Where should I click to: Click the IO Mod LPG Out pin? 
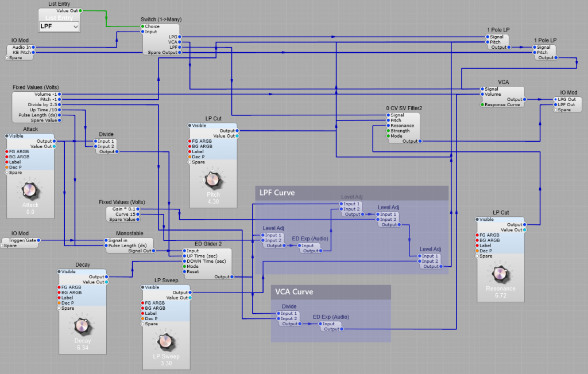click(554, 99)
